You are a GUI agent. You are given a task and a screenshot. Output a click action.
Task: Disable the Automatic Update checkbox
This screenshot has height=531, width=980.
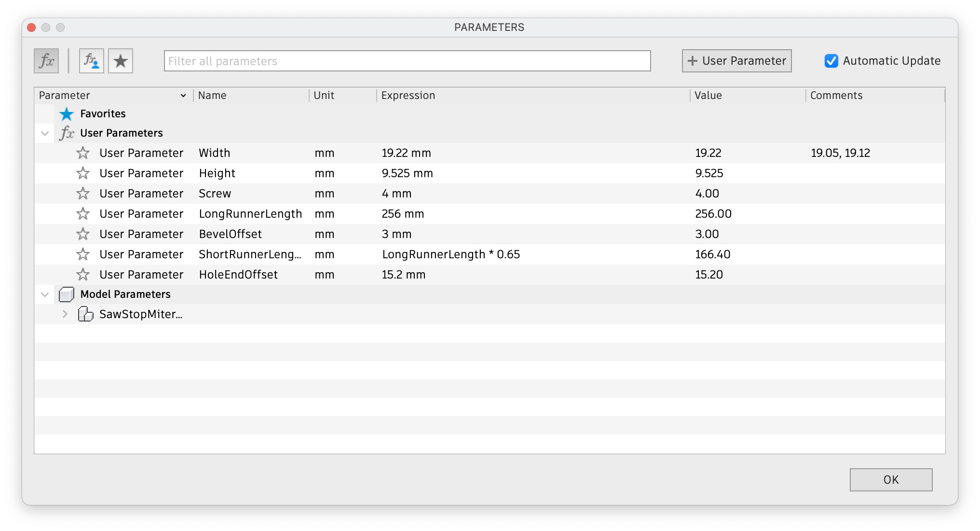coord(831,61)
